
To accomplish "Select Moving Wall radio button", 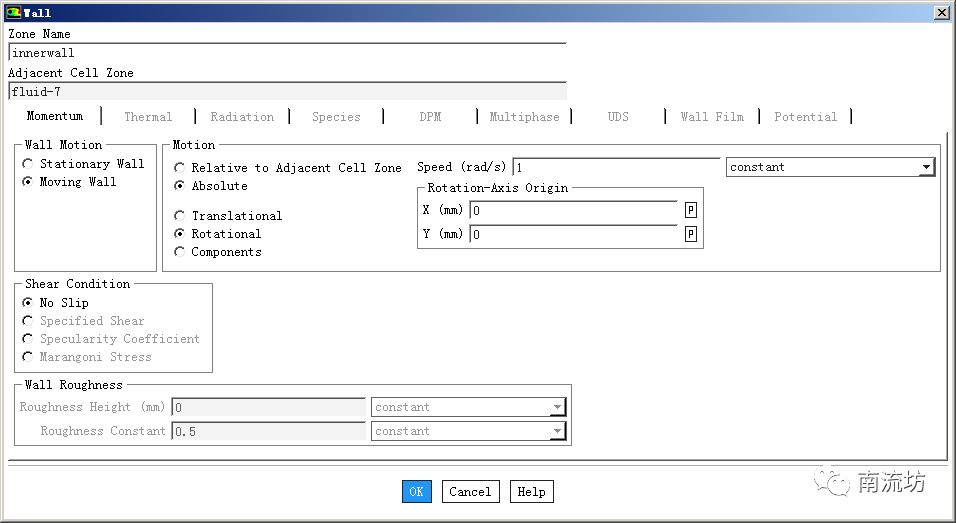I will [28, 182].
